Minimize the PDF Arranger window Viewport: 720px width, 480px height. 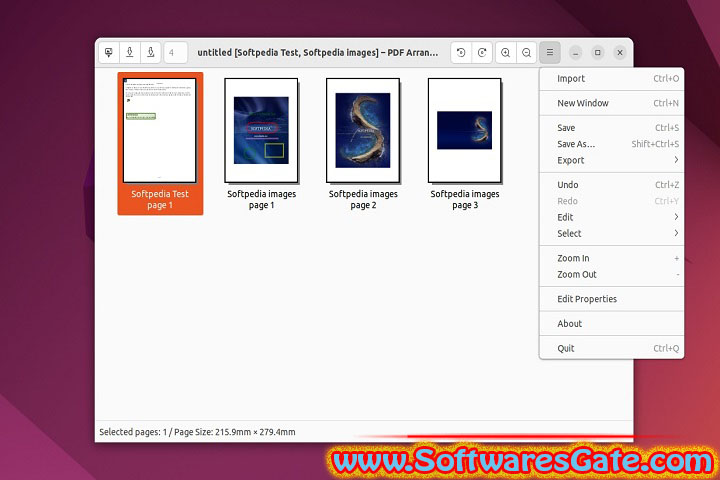tap(575, 53)
